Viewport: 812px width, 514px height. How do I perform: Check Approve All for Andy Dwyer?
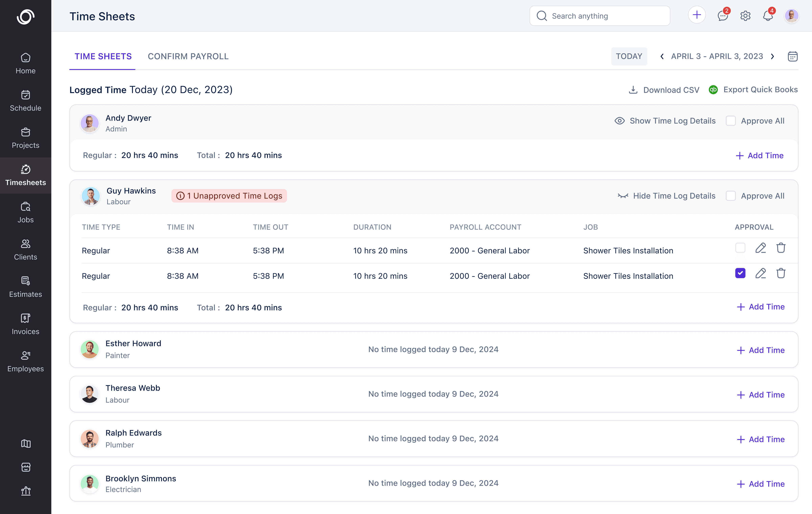[x=731, y=121]
